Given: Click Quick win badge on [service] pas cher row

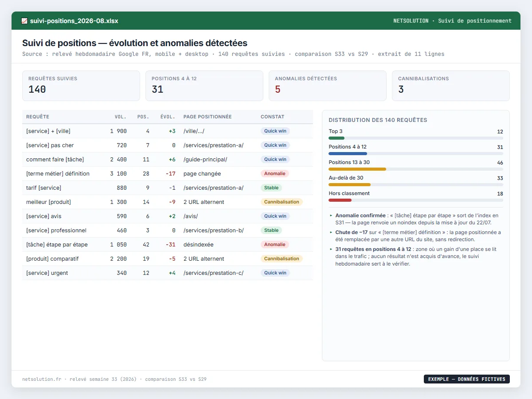Looking at the screenshot, I should [275, 145].
